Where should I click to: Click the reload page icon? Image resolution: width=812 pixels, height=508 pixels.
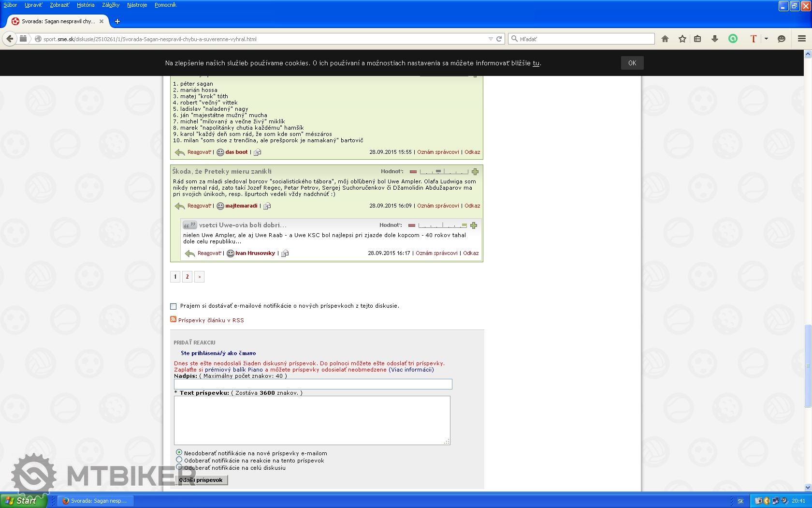(x=499, y=39)
